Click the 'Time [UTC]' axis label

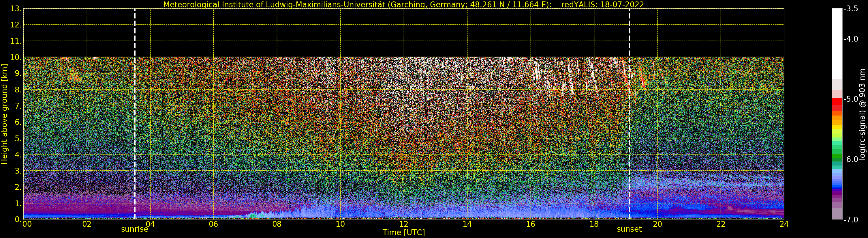(404, 233)
